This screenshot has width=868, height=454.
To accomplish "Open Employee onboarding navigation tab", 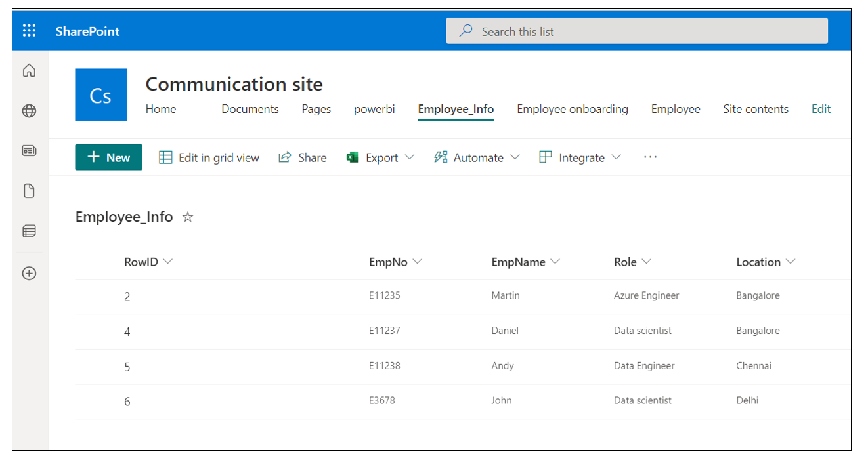I will pos(573,109).
